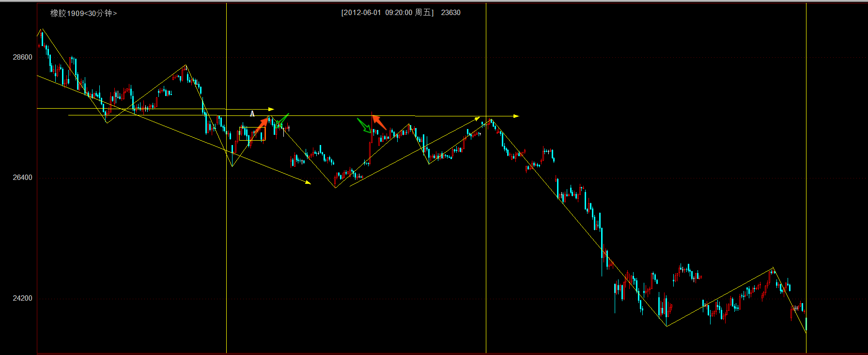
Task: Select the "A" text annotation on chart
Action: tap(252, 113)
